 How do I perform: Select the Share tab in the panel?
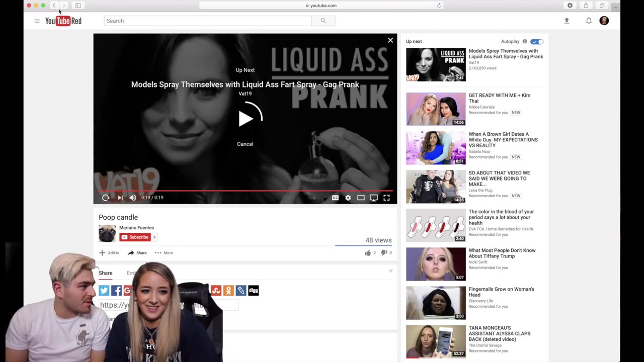[106, 273]
